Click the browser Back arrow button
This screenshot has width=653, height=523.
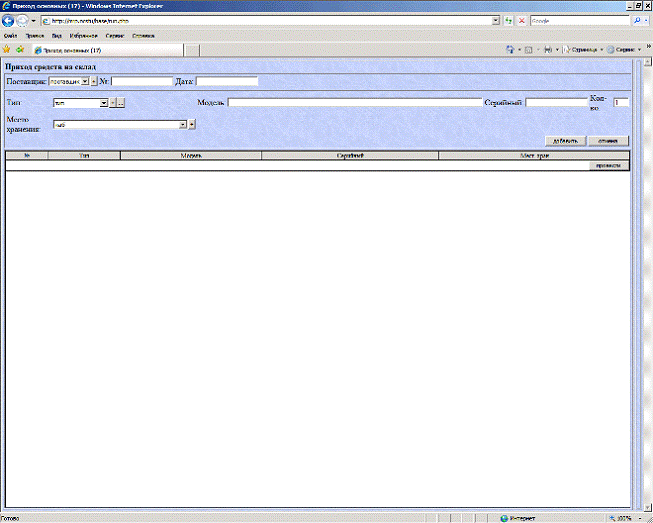pos(8,21)
